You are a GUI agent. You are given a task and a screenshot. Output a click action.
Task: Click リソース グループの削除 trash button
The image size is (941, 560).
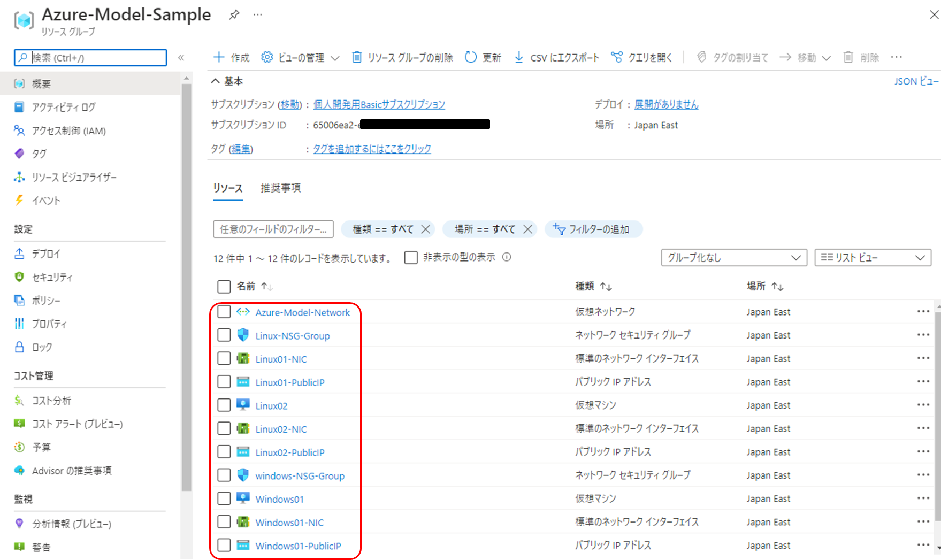tap(402, 57)
